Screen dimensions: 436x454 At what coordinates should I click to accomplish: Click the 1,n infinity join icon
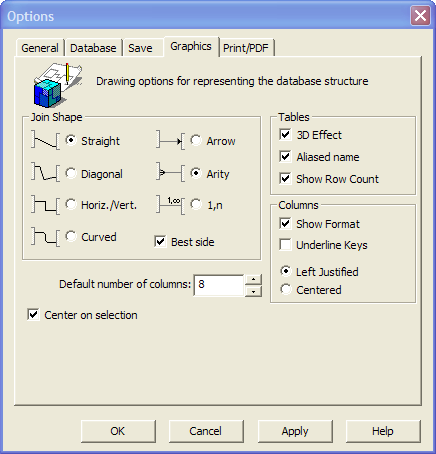tap(171, 205)
